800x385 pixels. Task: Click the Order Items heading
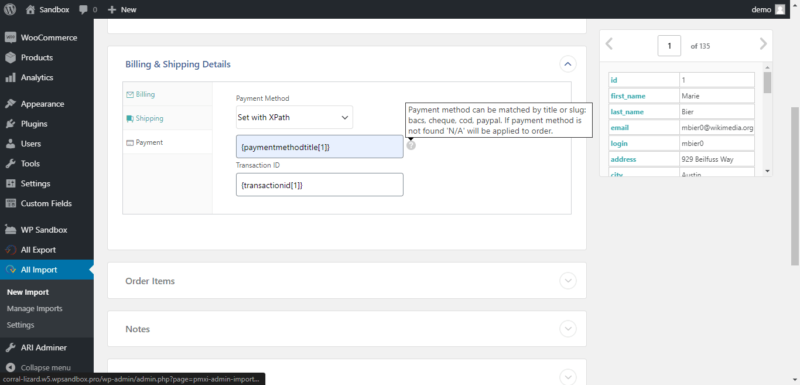[150, 281]
